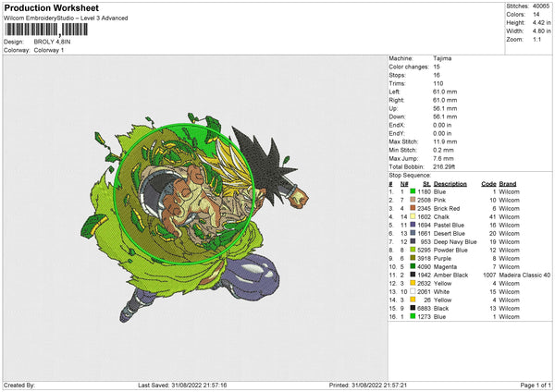This screenshot has width=555, height=392.
Task: Click the Deep Navy Blue description
Action: tap(455, 241)
